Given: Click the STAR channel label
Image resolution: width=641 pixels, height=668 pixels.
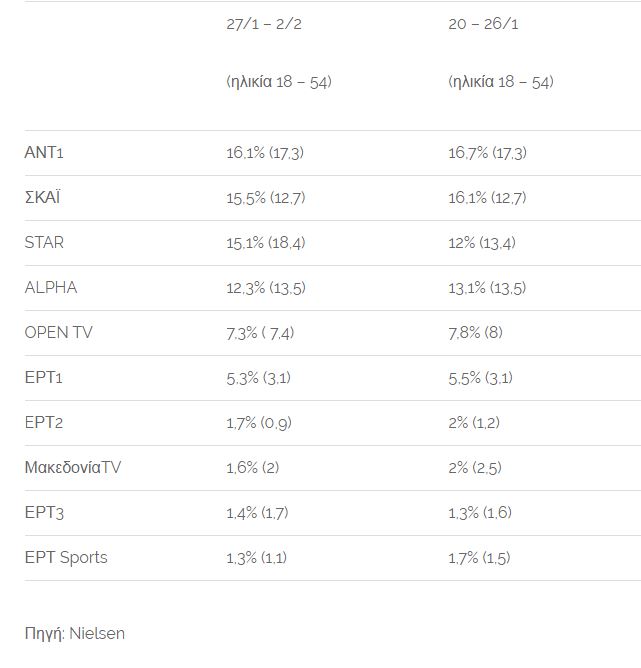Looking at the screenshot, I should [44, 243].
